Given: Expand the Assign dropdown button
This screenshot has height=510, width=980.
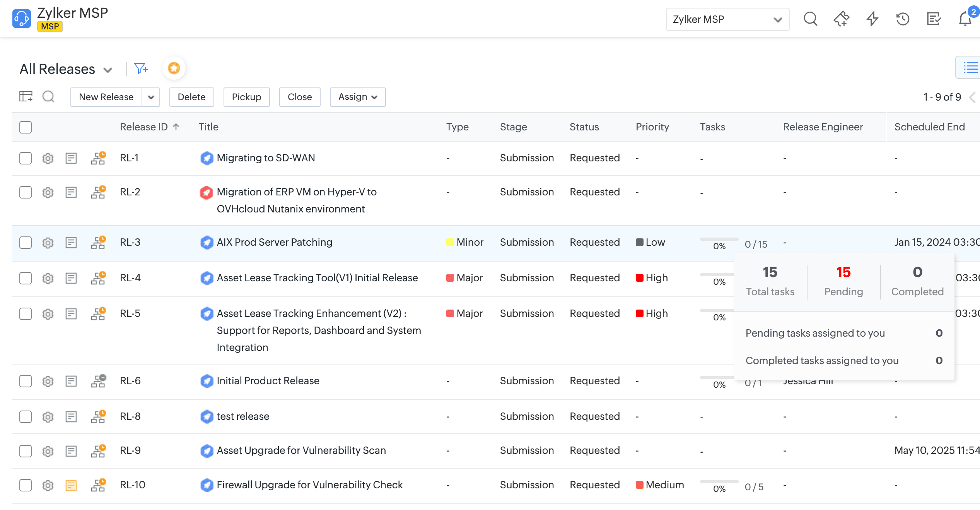Looking at the screenshot, I should point(357,97).
